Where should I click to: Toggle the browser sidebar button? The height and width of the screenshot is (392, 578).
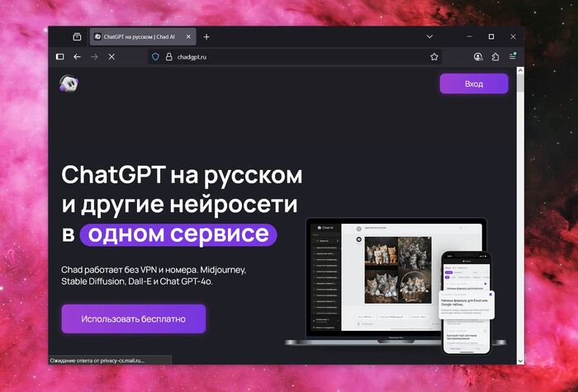pos(59,57)
